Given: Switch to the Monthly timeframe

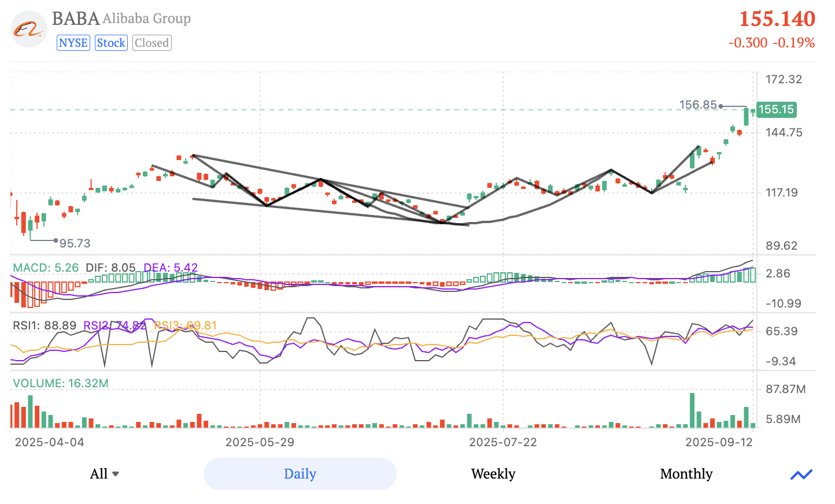Looking at the screenshot, I should click(686, 474).
